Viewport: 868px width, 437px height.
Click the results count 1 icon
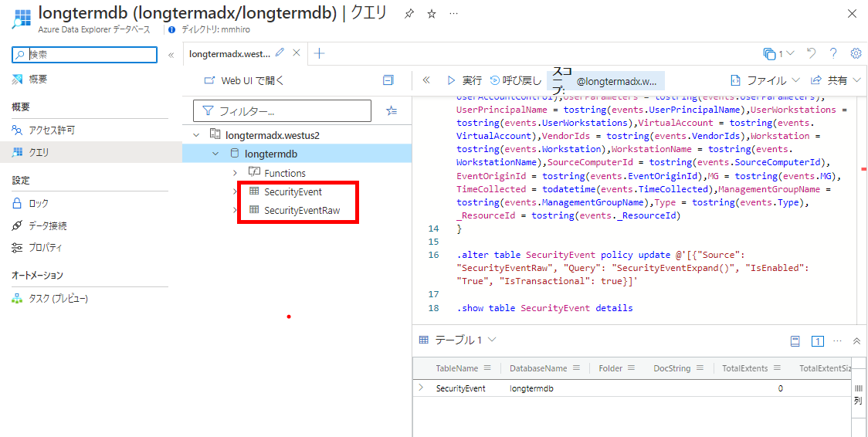(x=818, y=341)
